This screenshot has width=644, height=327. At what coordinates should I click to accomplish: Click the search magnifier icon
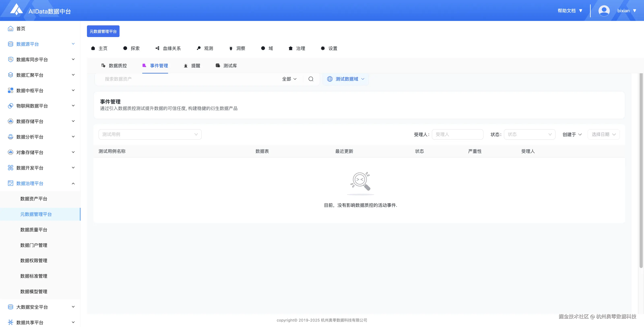[311, 79]
